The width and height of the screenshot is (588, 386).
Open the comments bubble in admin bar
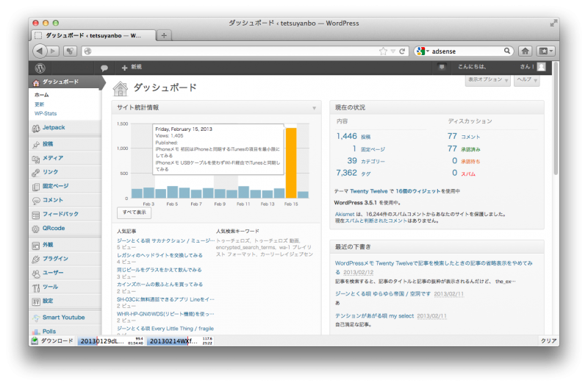coord(104,68)
